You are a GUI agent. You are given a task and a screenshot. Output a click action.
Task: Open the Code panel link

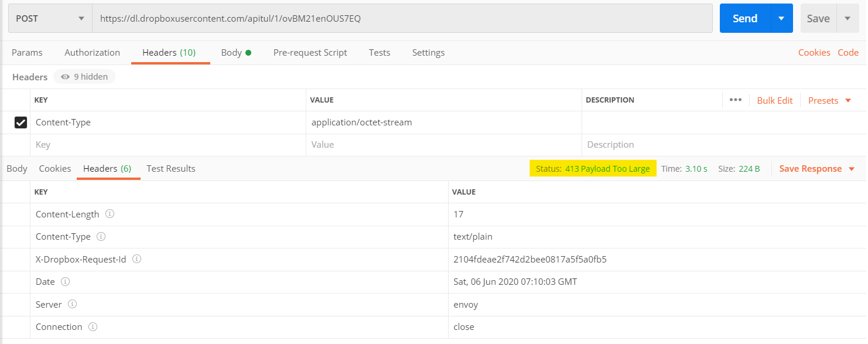pyautogui.click(x=848, y=52)
